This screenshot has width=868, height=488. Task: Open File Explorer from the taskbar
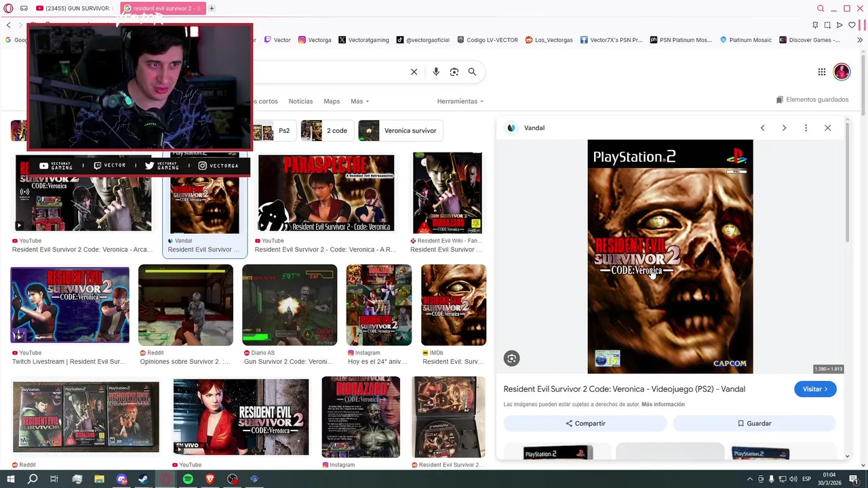99,479
